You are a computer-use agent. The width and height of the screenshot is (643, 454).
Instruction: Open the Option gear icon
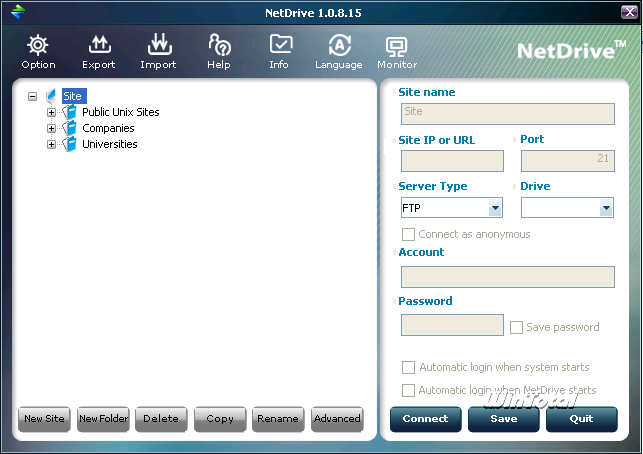pos(38,45)
